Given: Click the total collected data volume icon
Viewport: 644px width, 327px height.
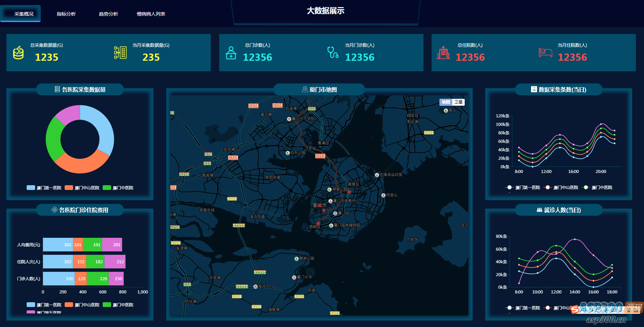Looking at the screenshot, I should (18, 53).
